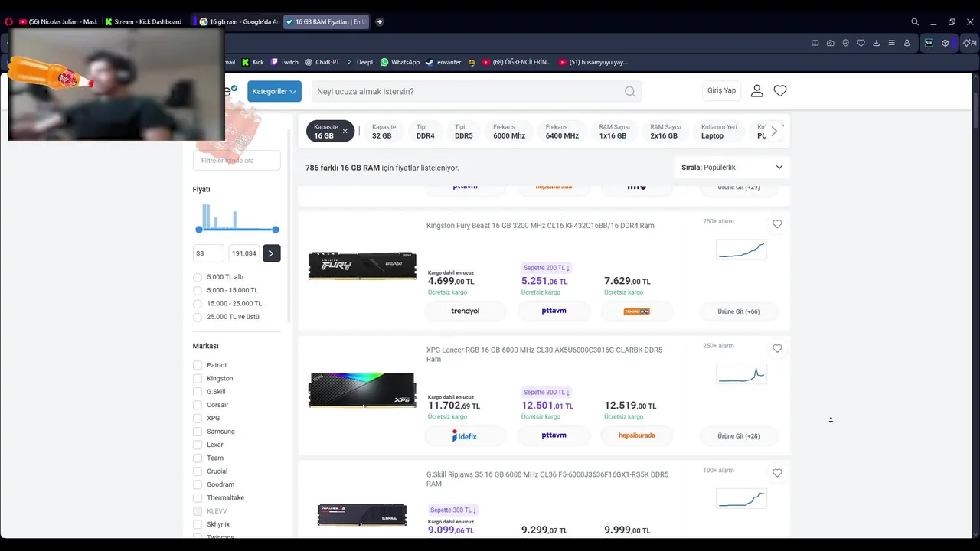Viewport: 980px width, 551px height.
Task: Open Opera split-screen reader icon
Action: coord(815,43)
